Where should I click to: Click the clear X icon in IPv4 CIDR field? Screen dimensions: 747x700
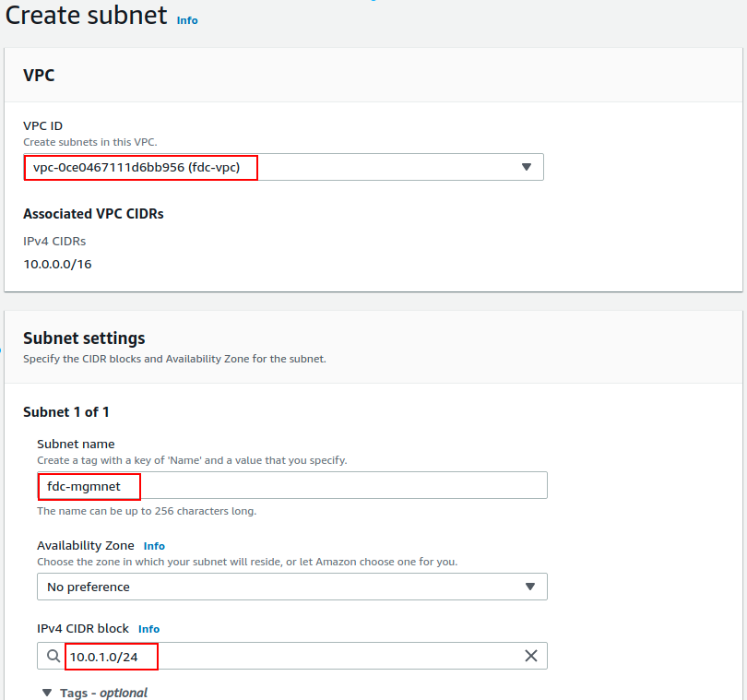pyautogui.click(x=531, y=656)
